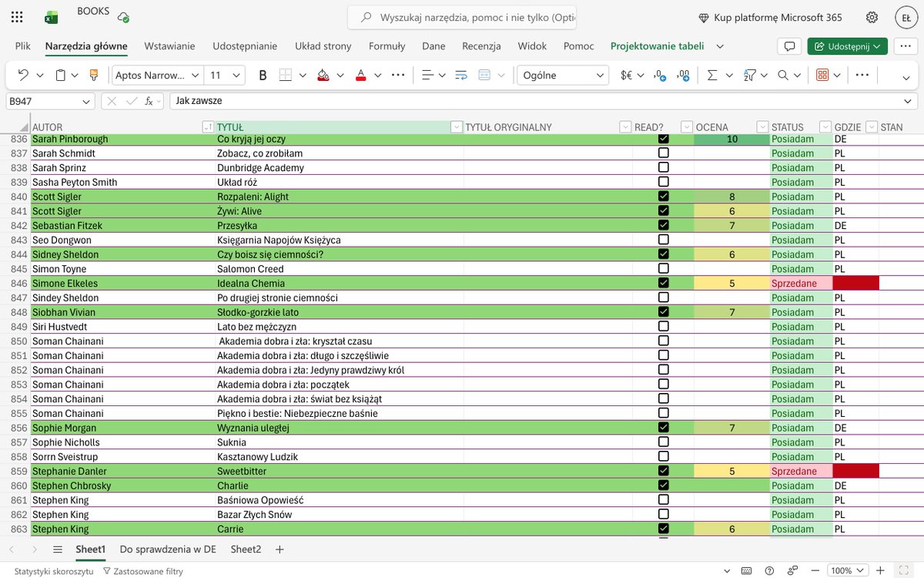Open the Find magnifier icon in ribbon
The height and width of the screenshot is (578, 924).
(x=783, y=75)
